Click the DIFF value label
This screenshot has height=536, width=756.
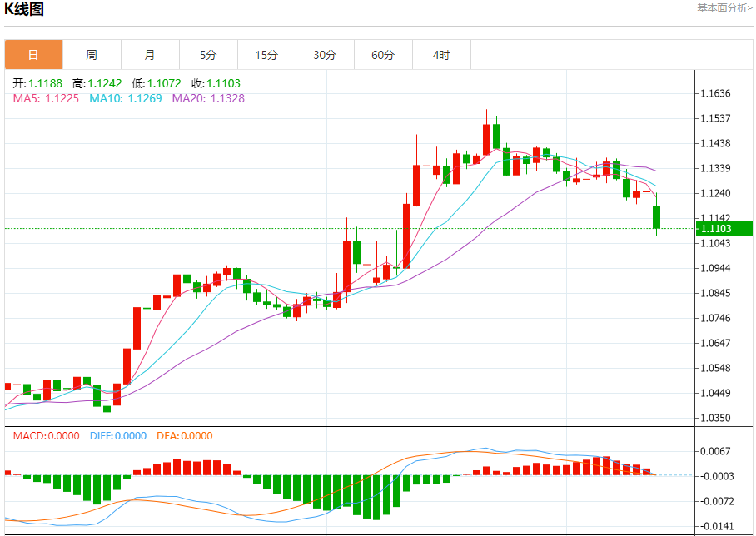click(118, 436)
